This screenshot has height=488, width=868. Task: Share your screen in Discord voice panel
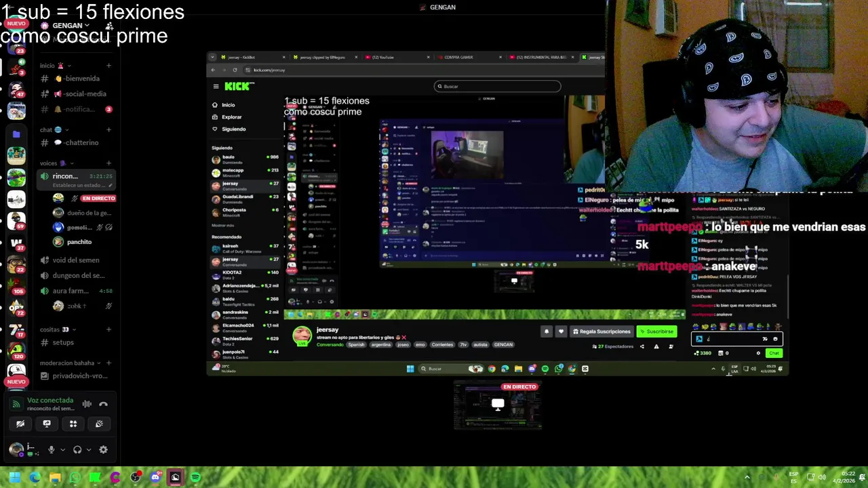(47, 424)
